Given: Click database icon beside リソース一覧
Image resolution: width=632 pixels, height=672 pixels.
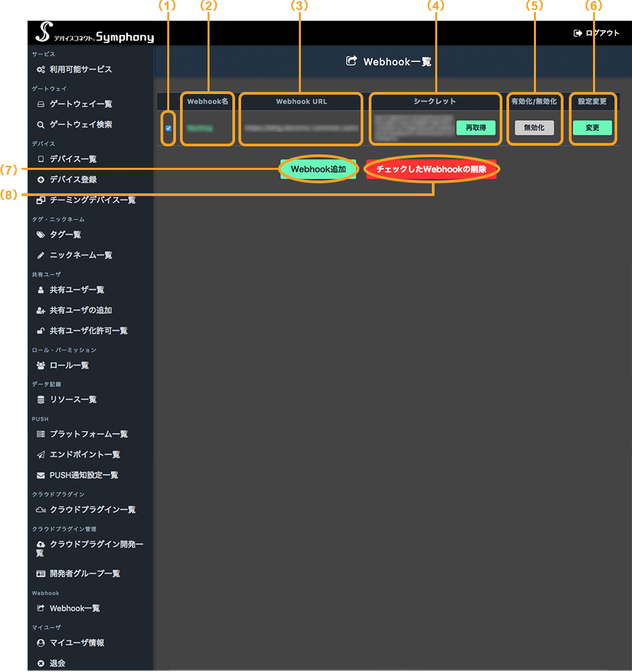Looking at the screenshot, I should click(x=41, y=400).
